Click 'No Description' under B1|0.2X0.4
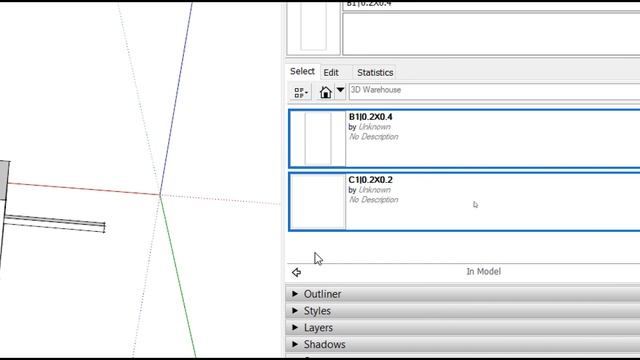This screenshot has height=360, width=640. coord(373,137)
